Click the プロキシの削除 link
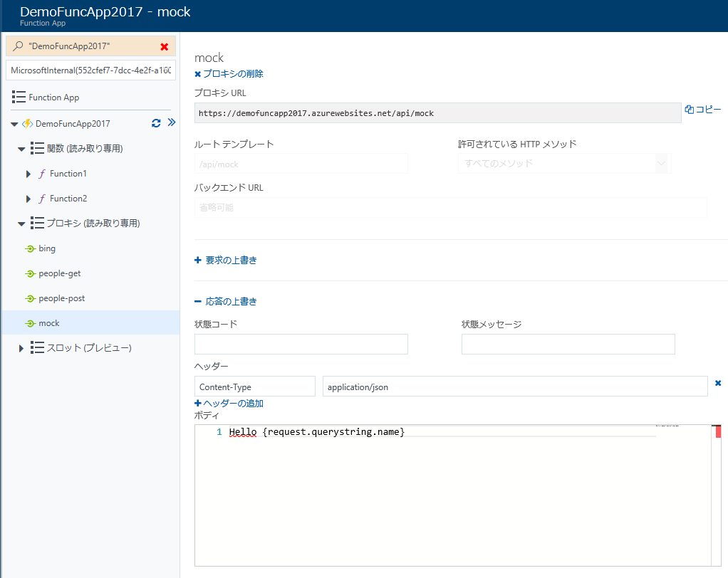This screenshot has height=578, width=728. coord(229,74)
